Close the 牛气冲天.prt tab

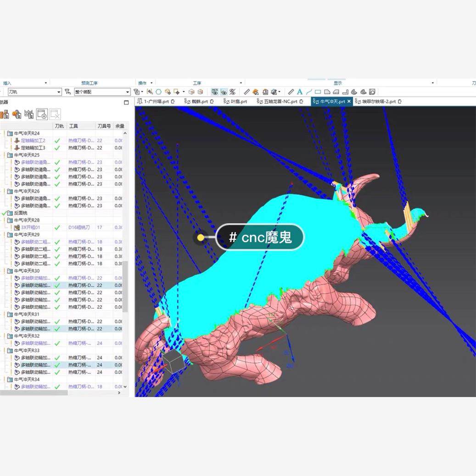pyautogui.click(x=349, y=101)
